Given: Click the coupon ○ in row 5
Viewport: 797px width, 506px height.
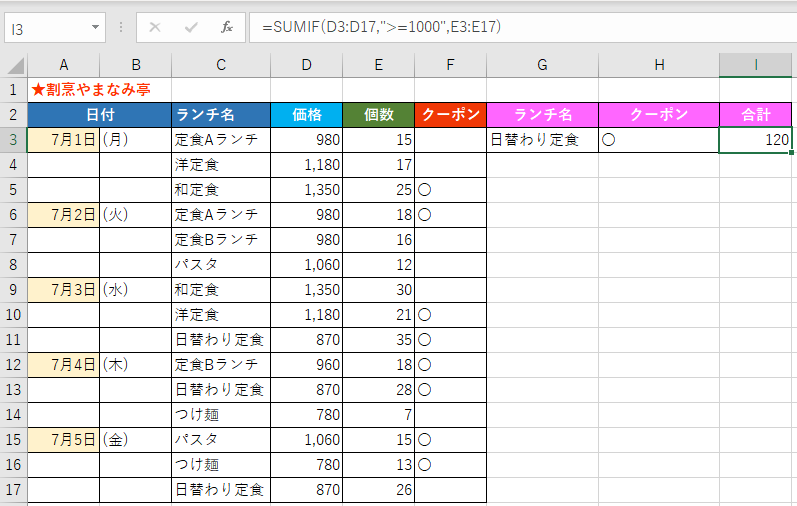Looking at the screenshot, I should (x=424, y=190).
